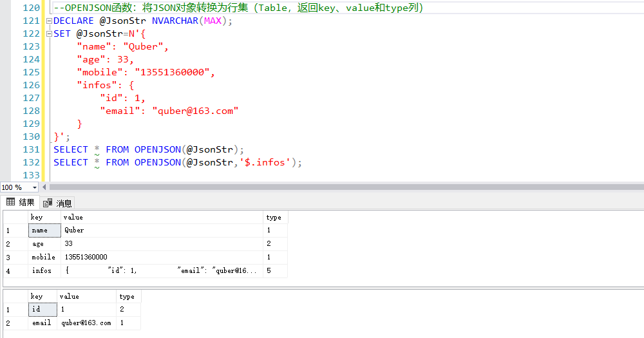Viewport: 644px width, 338px height.
Task: Click the '$.infos' string on line 132
Action: (x=265, y=162)
